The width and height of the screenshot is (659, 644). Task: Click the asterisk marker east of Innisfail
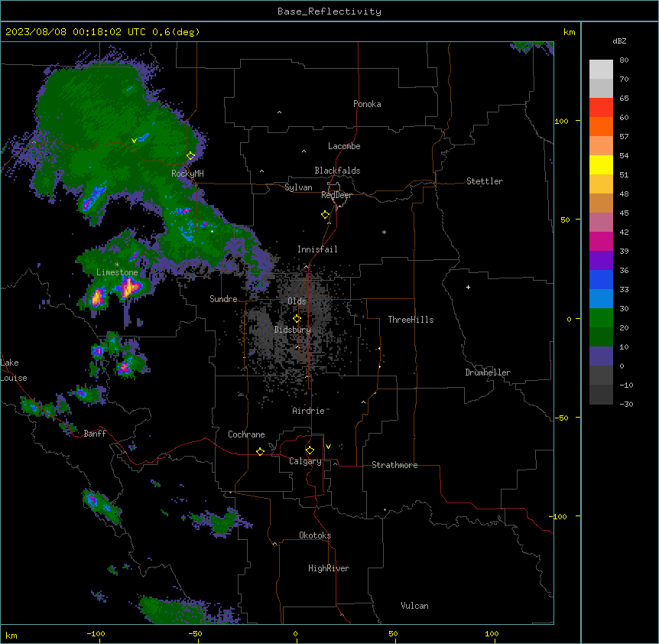(384, 232)
